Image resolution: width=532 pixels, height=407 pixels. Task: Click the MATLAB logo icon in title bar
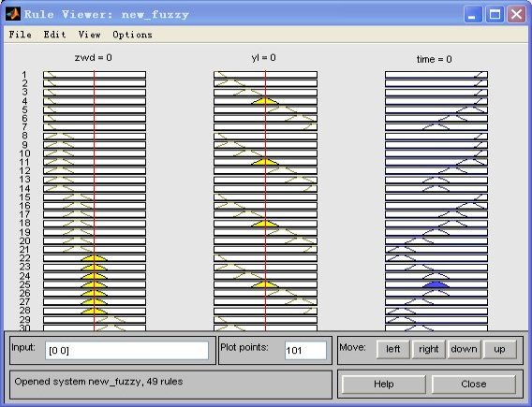pos(12,14)
